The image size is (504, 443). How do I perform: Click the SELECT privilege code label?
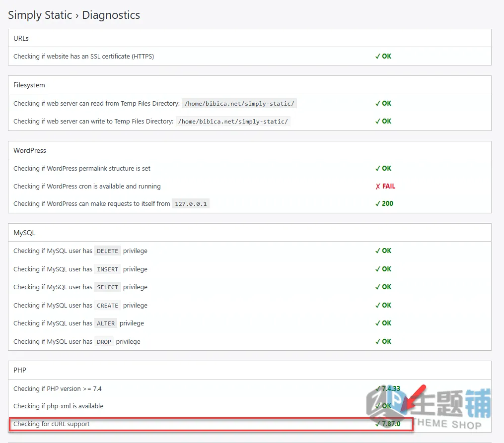(x=107, y=287)
